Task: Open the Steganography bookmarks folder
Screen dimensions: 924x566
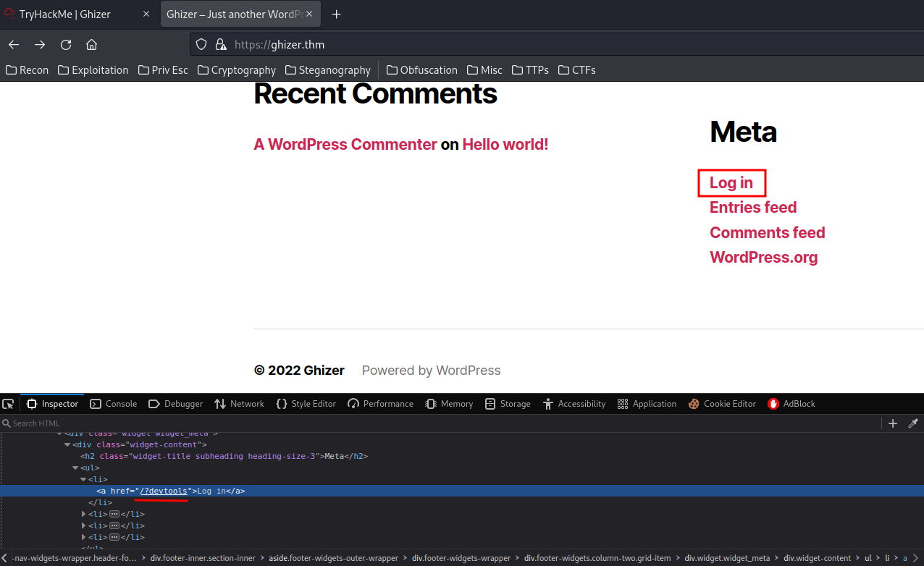Action: 328,70
